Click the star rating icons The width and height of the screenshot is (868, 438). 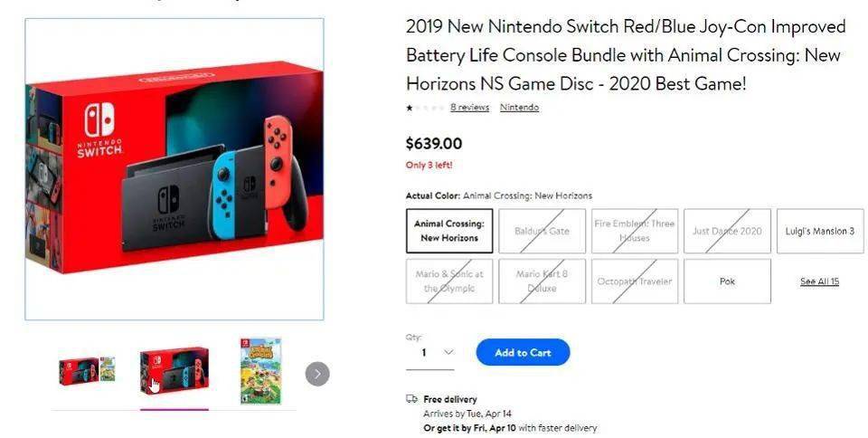point(425,108)
